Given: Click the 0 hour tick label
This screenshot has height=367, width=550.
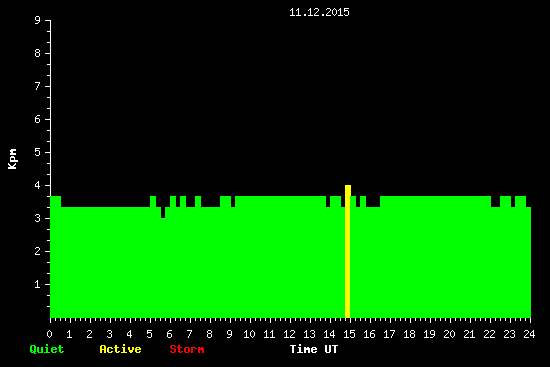Looking at the screenshot, I should coord(49,334).
